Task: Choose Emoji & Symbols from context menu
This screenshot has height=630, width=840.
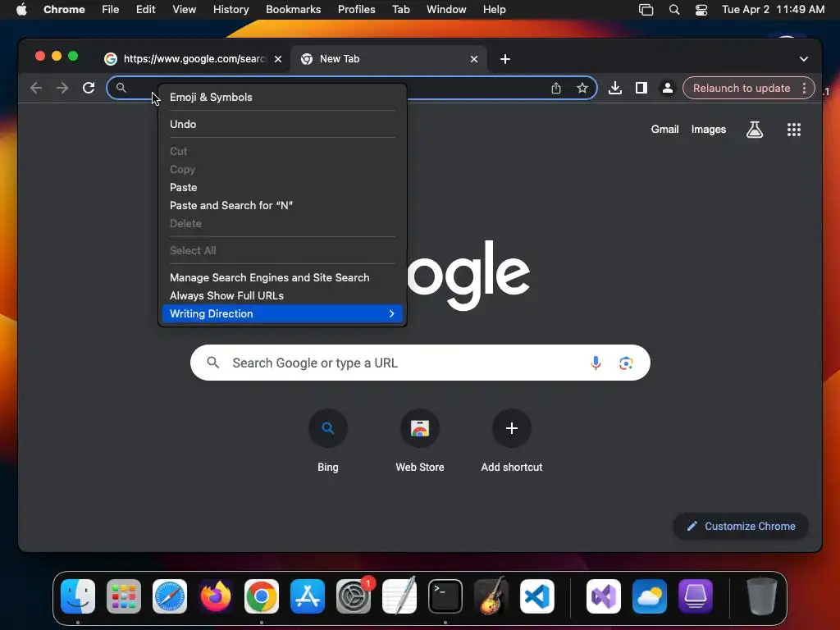Action: [282, 97]
